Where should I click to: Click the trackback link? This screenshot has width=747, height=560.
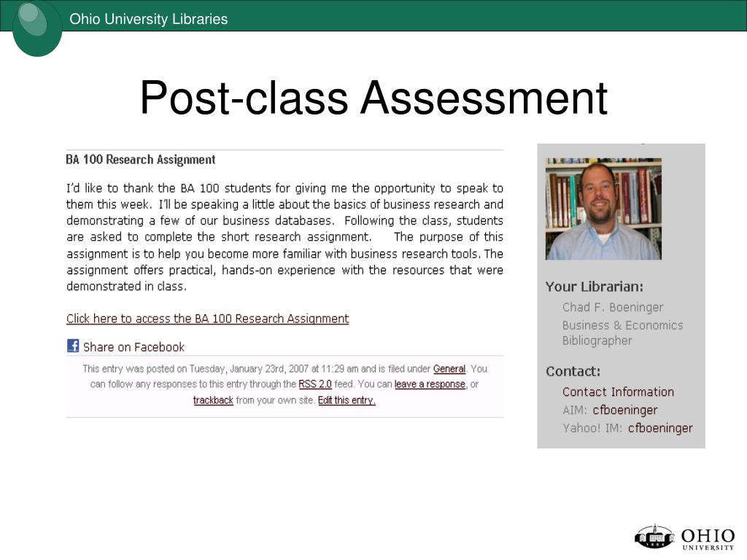[213, 400]
